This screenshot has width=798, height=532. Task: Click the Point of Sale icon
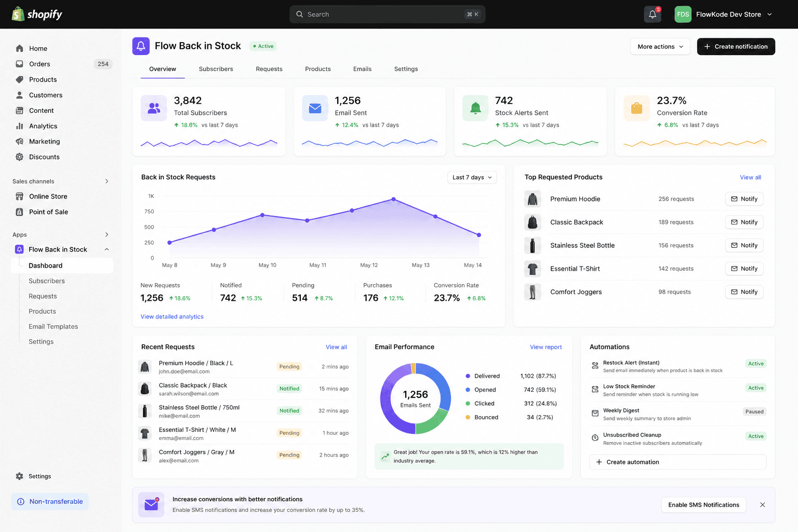(x=20, y=212)
